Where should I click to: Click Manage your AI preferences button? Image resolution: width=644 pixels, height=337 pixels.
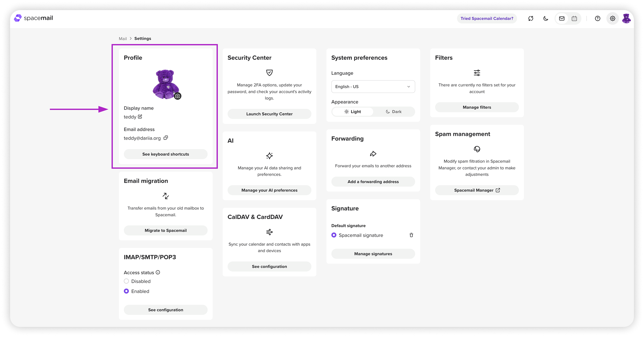pos(269,190)
